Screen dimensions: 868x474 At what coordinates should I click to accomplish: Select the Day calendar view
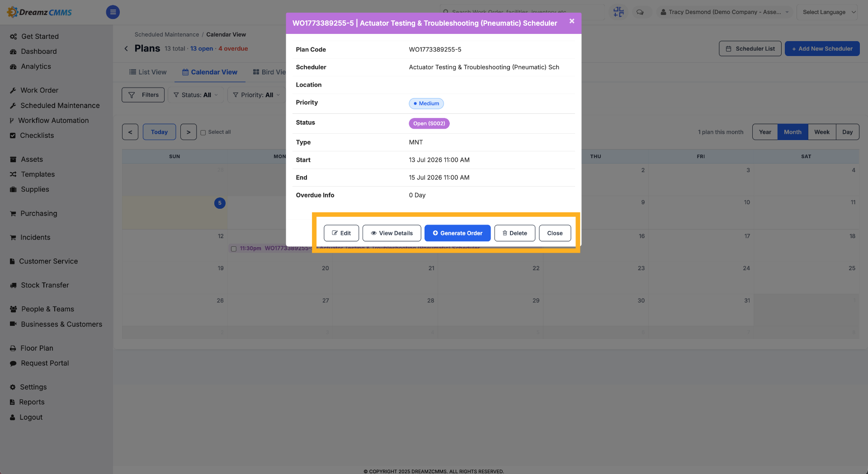[x=847, y=132]
